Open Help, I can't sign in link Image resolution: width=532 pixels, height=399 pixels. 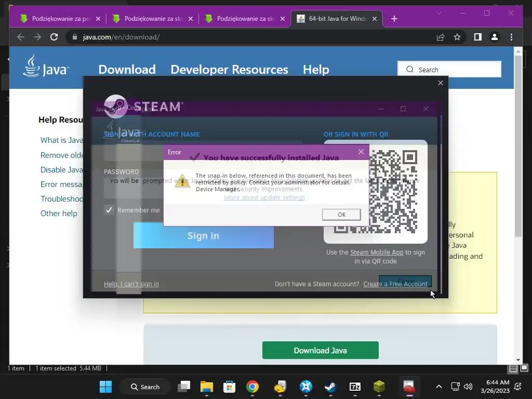131,284
